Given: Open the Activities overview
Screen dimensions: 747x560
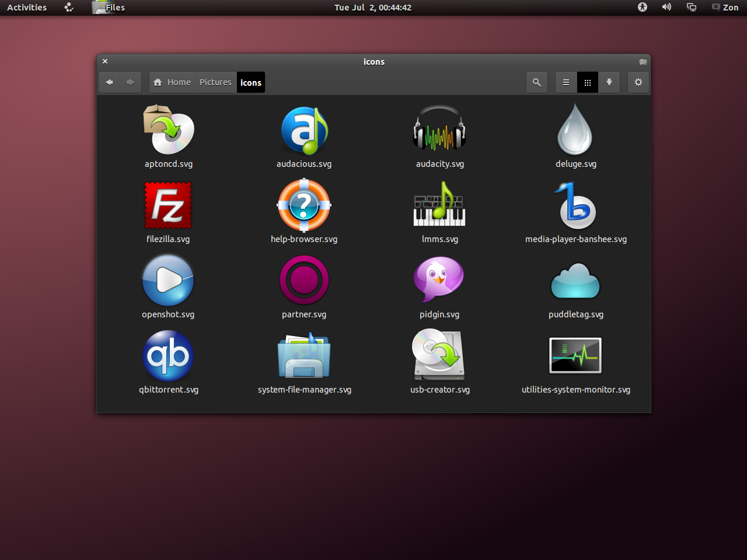Looking at the screenshot, I should coord(26,8).
